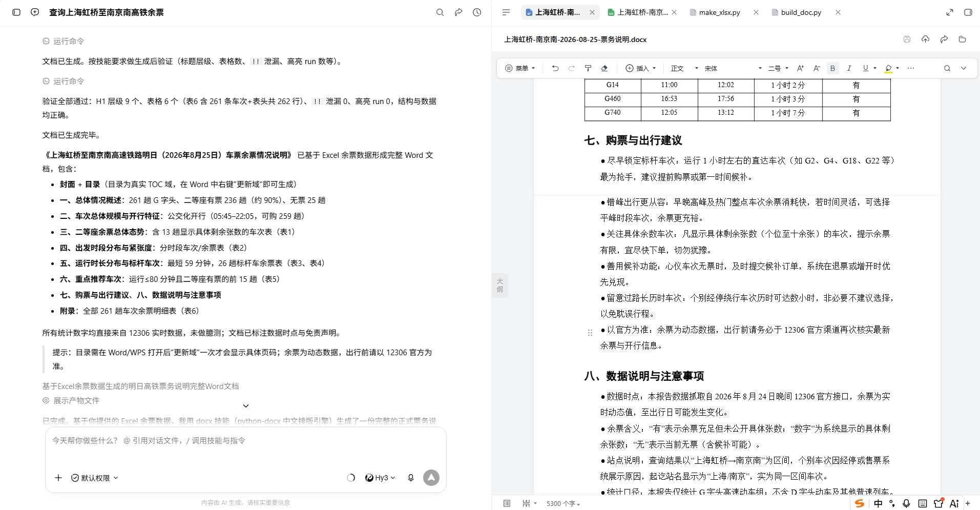Click the drag handle beside 以官方为准 paragraph
The image size is (980, 510).
click(590, 333)
